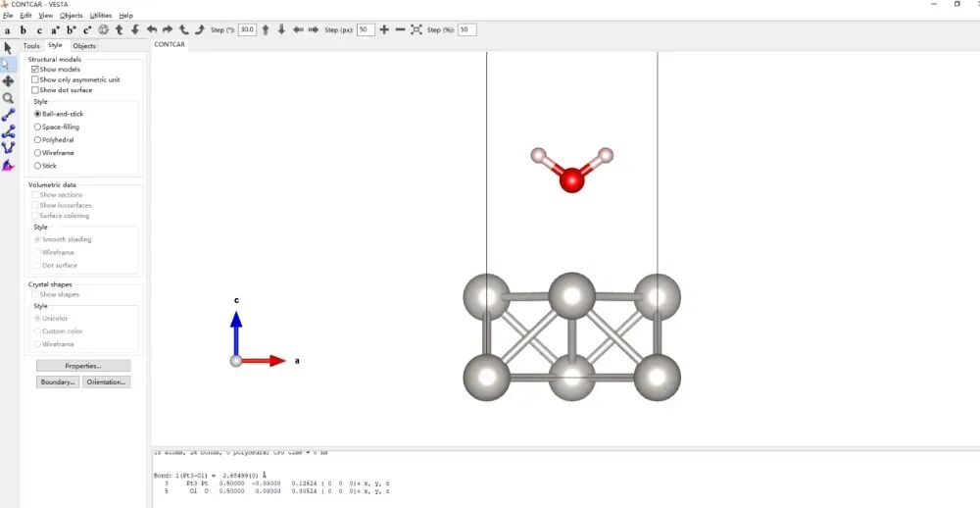The width and height of the screenshot is (980, 508).
Task: Select the Distance measurement tool in sidebar
Action: [x=9, y=114]
